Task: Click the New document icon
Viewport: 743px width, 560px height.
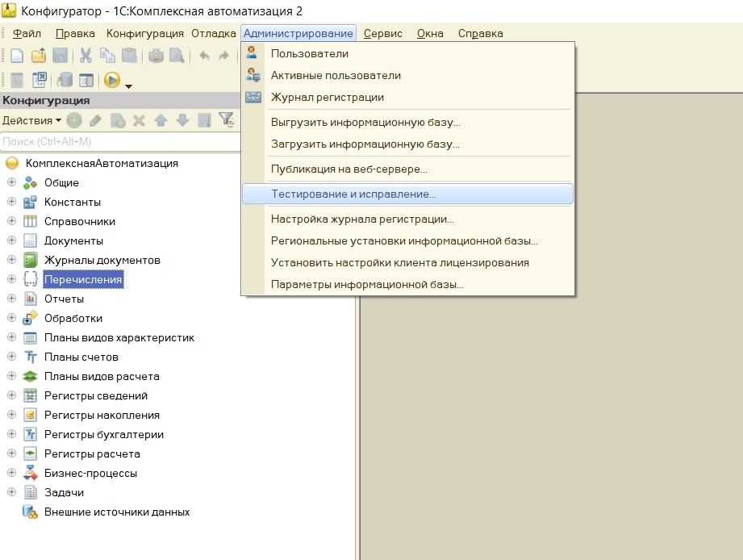Action: (x=17, y=56)
